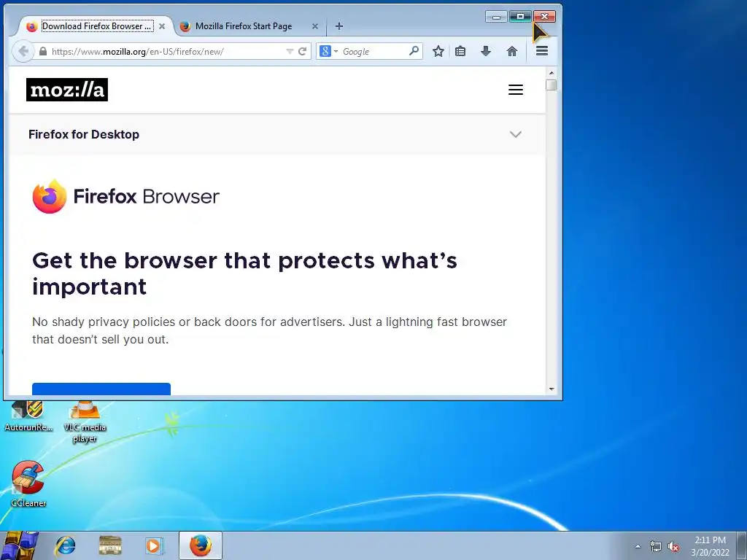Close the Mozilla Firefox Start Page tab
Viewport: 747px width, 560px height.
coord(315,26)
